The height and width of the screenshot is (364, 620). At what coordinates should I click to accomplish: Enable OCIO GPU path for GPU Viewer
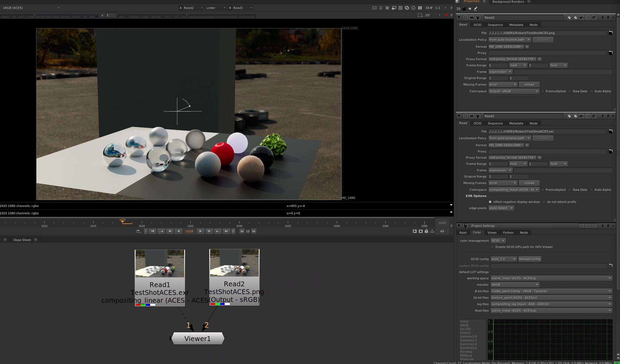click(x=492, y=247)
